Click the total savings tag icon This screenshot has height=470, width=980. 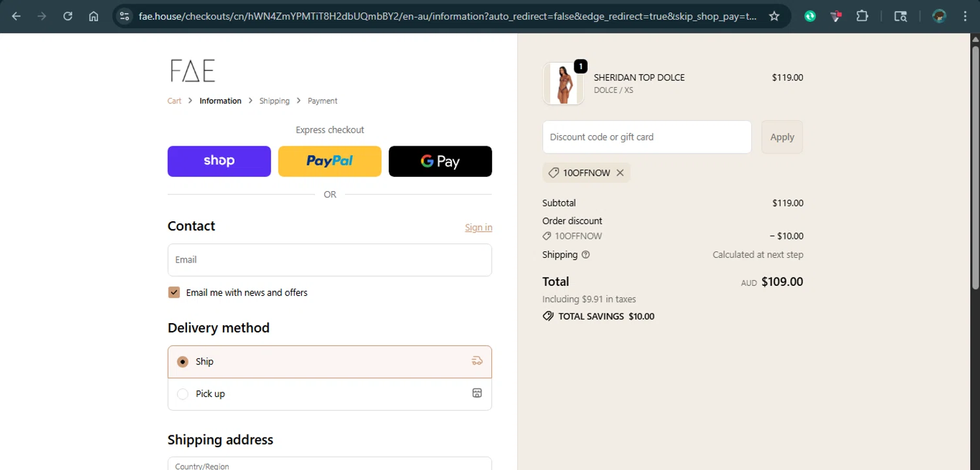click(548, 316)
